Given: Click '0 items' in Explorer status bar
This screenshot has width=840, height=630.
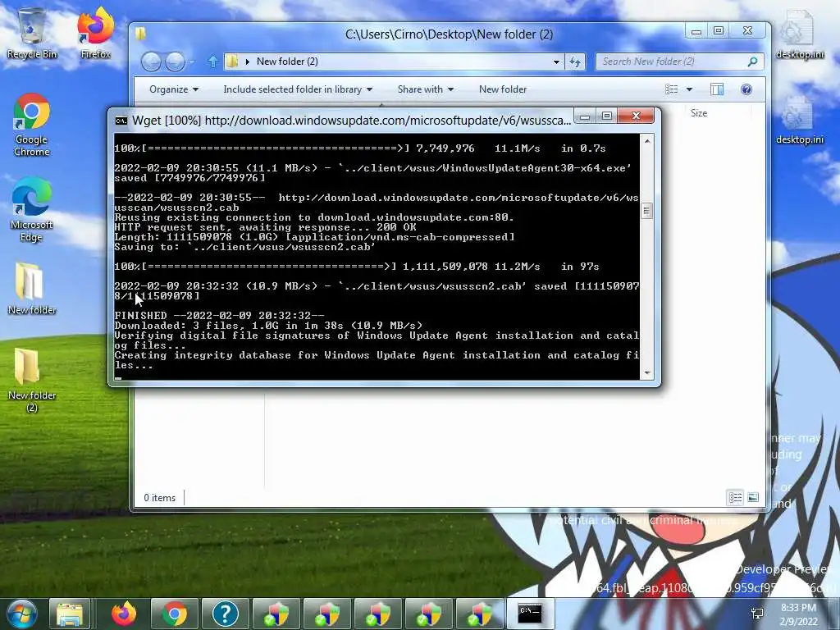Looking at the screenshot, I should 160,498.
